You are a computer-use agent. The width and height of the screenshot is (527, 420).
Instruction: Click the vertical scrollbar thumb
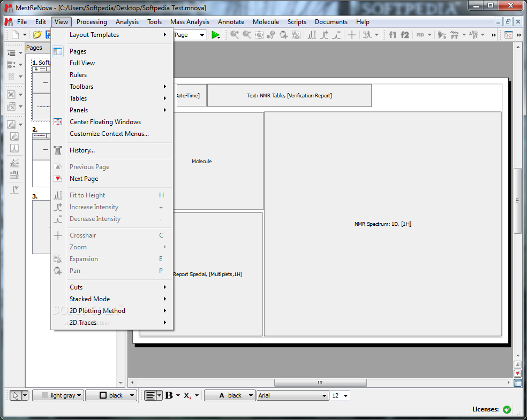point(517,201)
